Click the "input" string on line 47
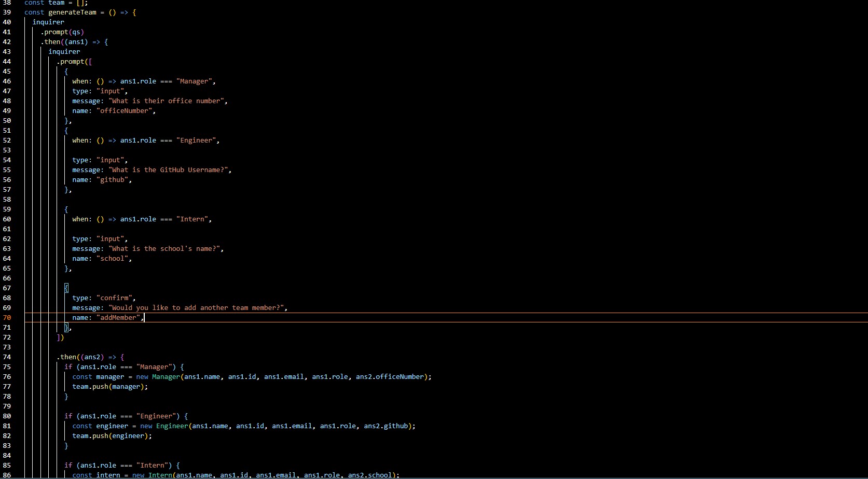 coord(110,91)
